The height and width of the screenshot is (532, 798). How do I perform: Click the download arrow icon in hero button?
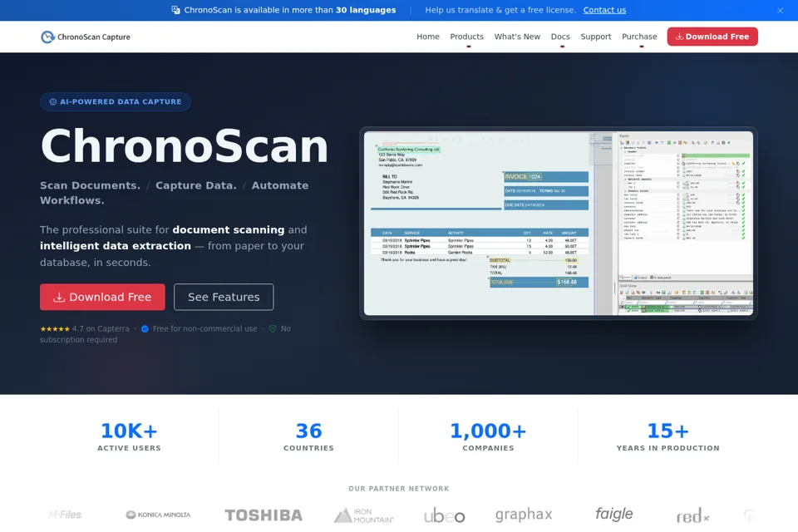[59, 297]
